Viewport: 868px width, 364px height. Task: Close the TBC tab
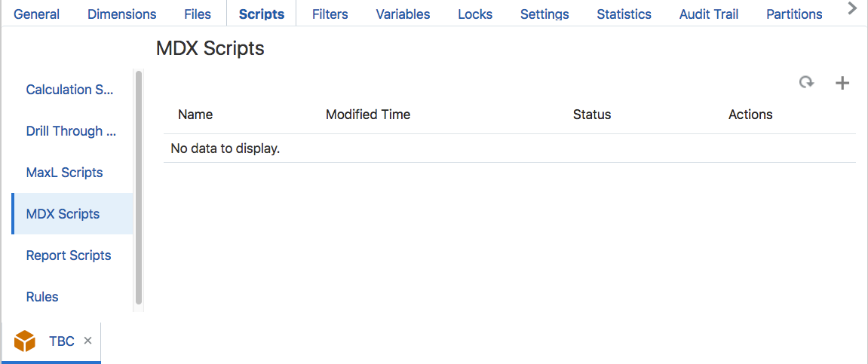click(x=87, y=341)
